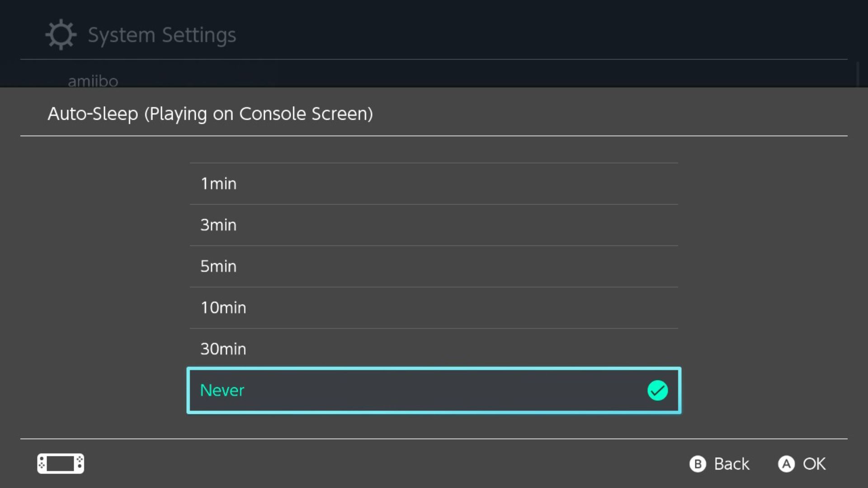868x488 pixels.
Task: Click the console handheld icon at bottom left
Action: click(x=60, y=464)
